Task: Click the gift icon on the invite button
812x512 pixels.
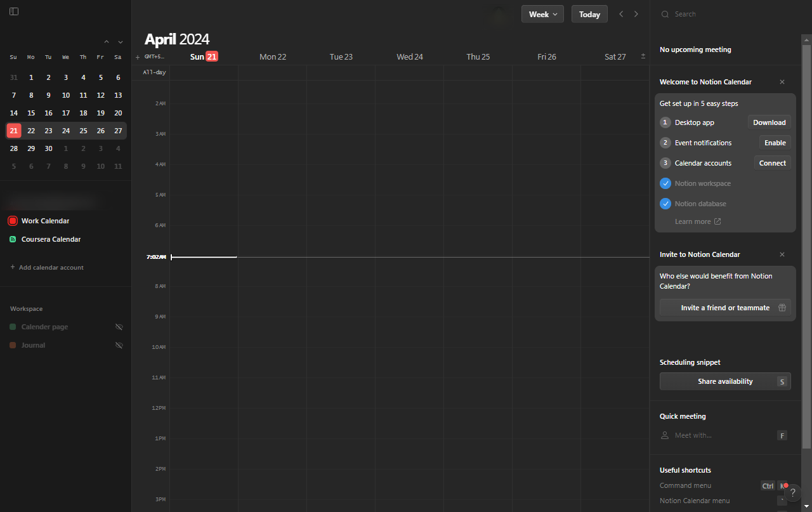Action: 782,308
